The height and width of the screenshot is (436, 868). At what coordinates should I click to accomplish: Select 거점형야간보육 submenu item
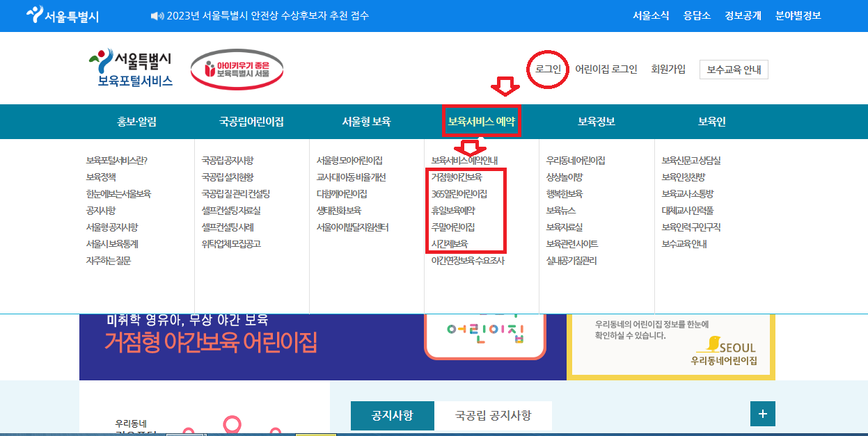(x=457, y=177)
